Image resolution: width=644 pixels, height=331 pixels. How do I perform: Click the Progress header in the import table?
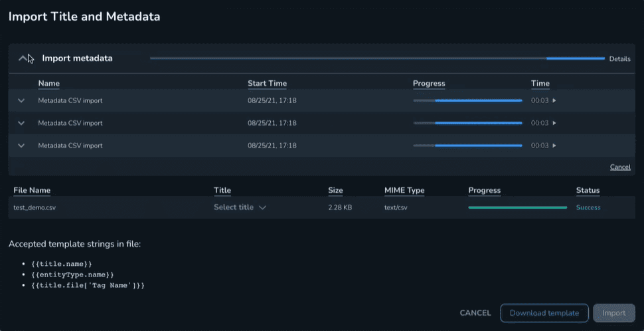429,84
